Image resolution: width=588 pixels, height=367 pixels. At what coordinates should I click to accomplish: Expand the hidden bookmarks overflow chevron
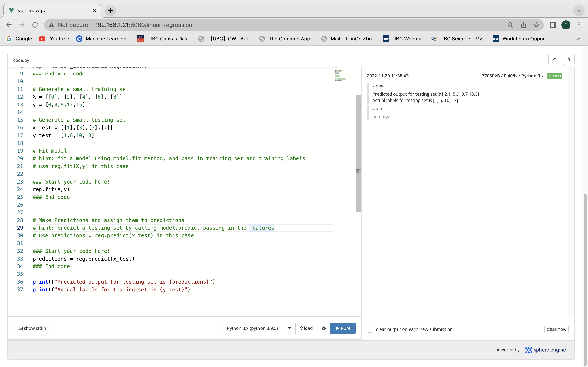(579, 39)
